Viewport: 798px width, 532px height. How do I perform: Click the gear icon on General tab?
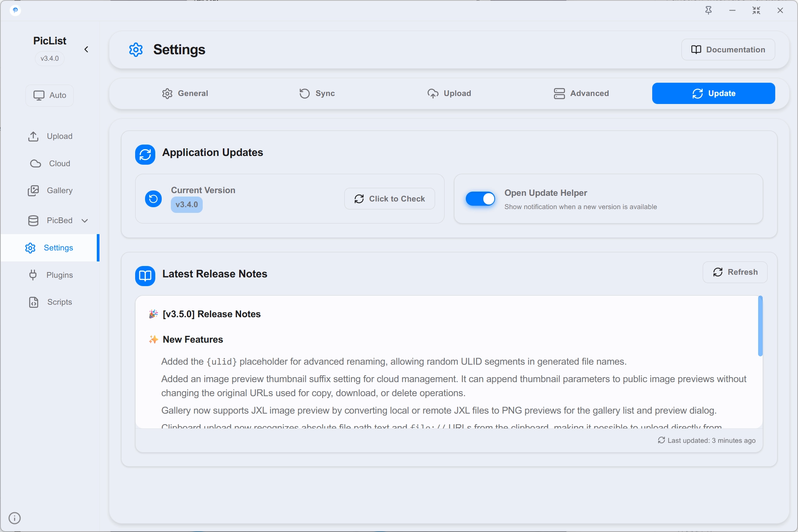167,93
